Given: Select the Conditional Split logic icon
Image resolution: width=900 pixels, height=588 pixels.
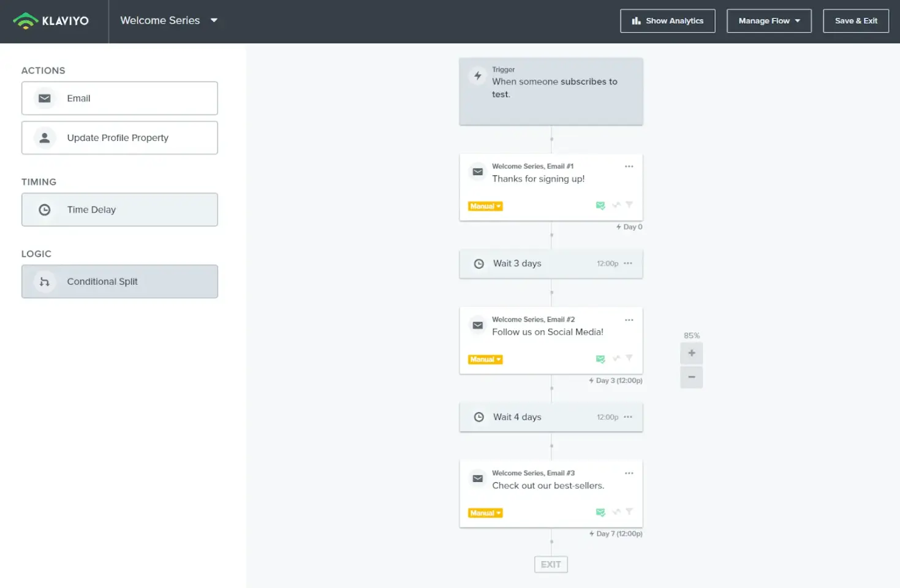Looking at the screenshot, I should tap(43, 281).
